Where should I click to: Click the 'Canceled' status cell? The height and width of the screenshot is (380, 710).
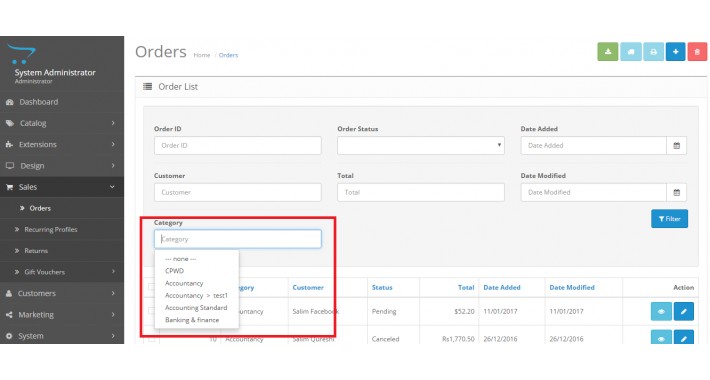point(385,339)
